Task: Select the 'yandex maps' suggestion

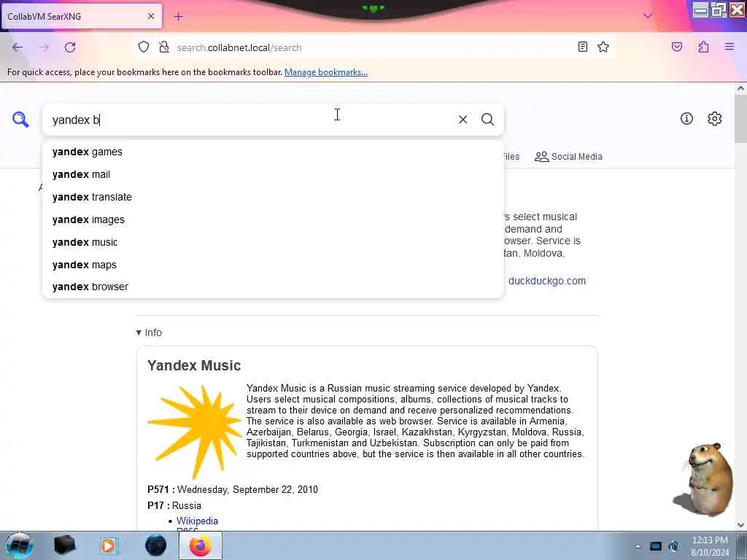Action: [273, 265]
